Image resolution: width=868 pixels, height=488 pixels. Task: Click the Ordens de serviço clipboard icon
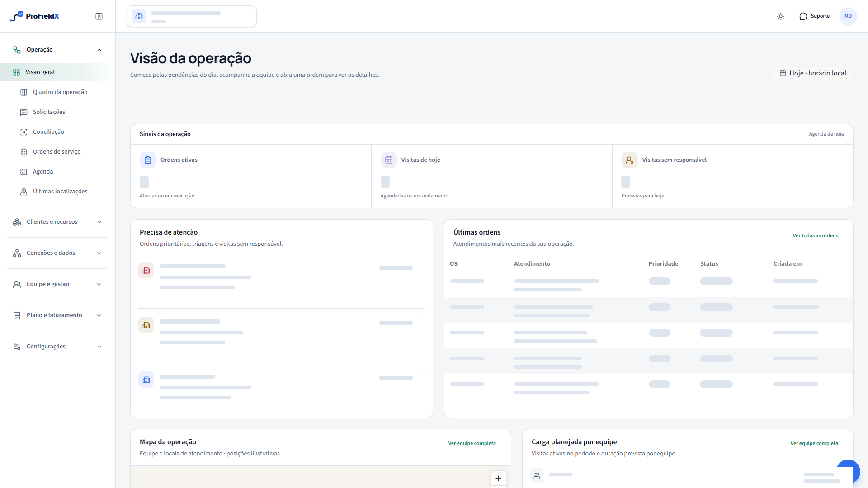coord(24,152)
